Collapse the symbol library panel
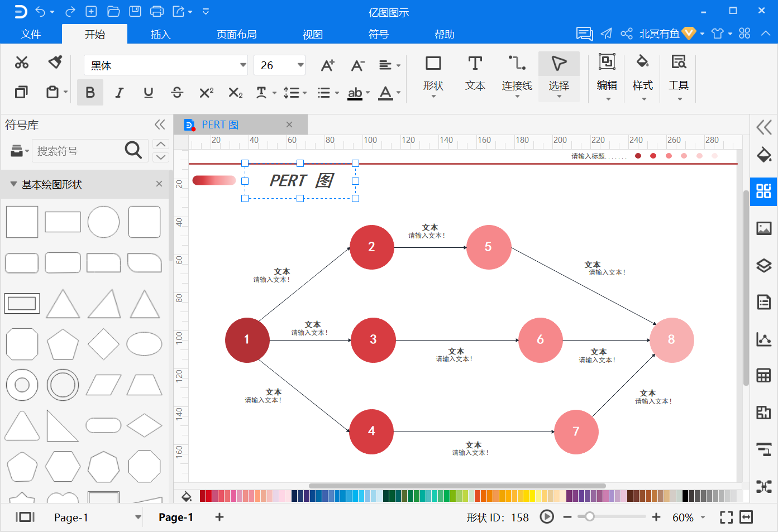Screen dimensions: 778x532 pos(160,124)
